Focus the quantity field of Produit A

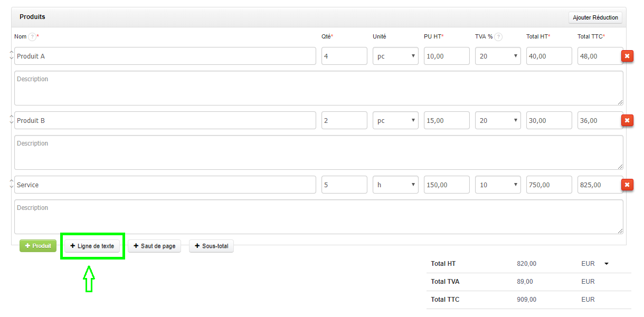[344, 56]
